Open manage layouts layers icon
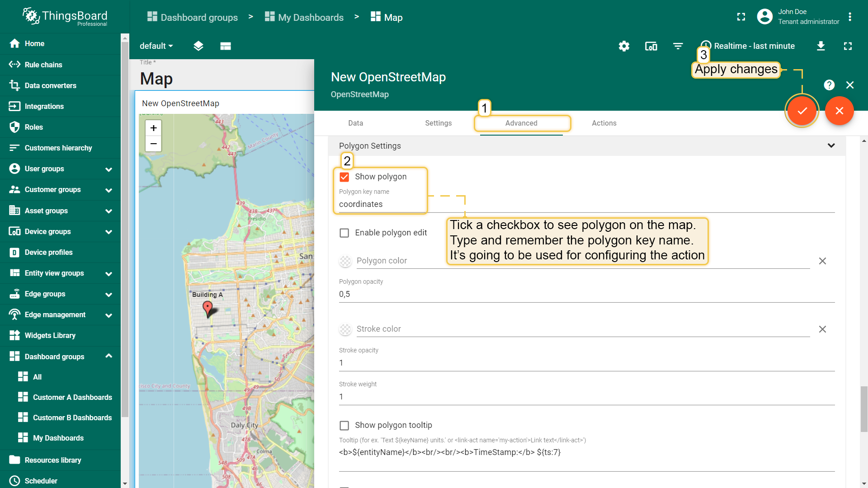 [x=198, y=46]
